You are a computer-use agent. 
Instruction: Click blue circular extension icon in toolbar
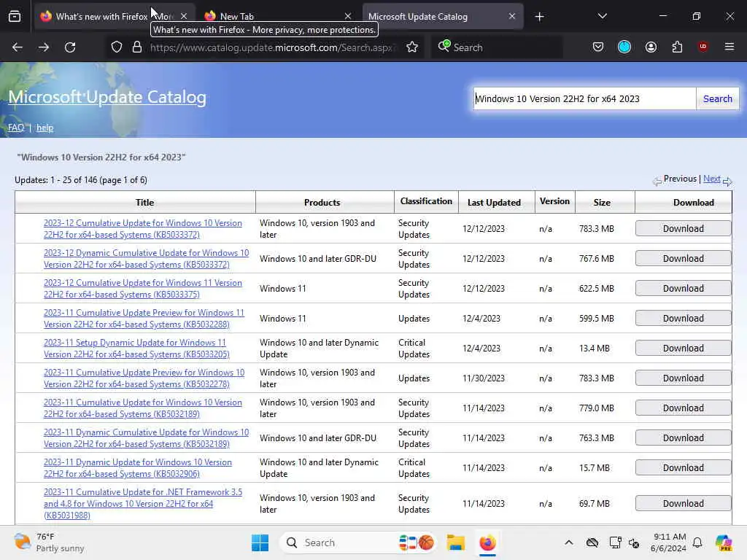pos(624,47)
